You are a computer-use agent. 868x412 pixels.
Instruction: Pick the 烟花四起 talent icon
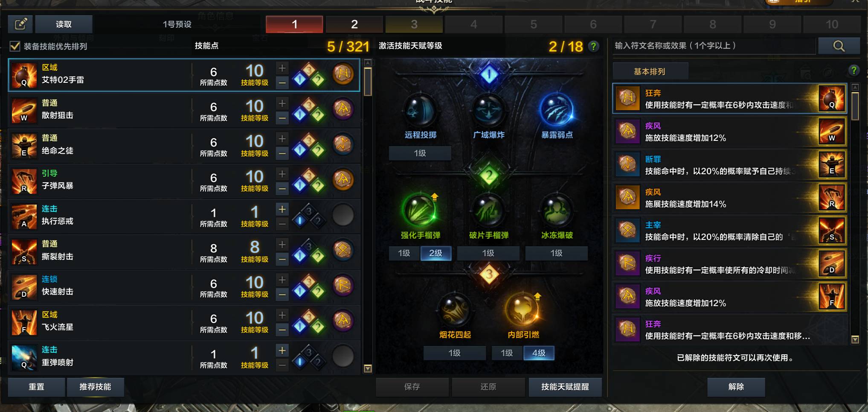(455, 310)
